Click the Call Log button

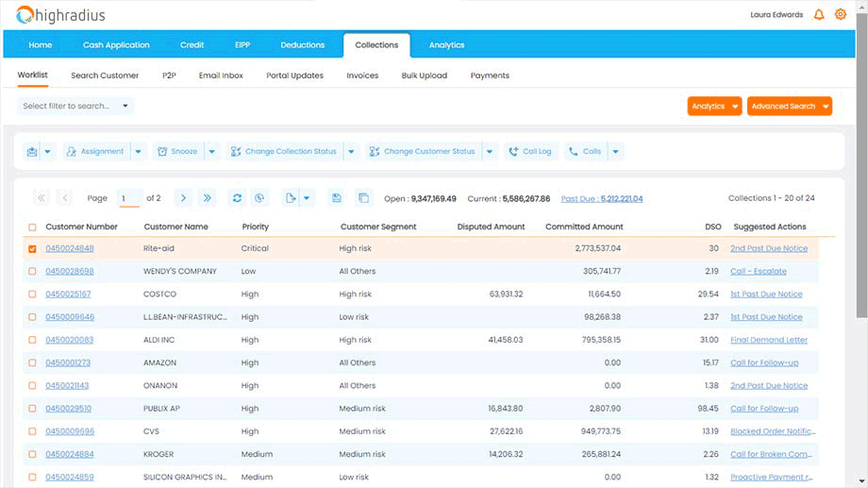(x=530, y=152)
